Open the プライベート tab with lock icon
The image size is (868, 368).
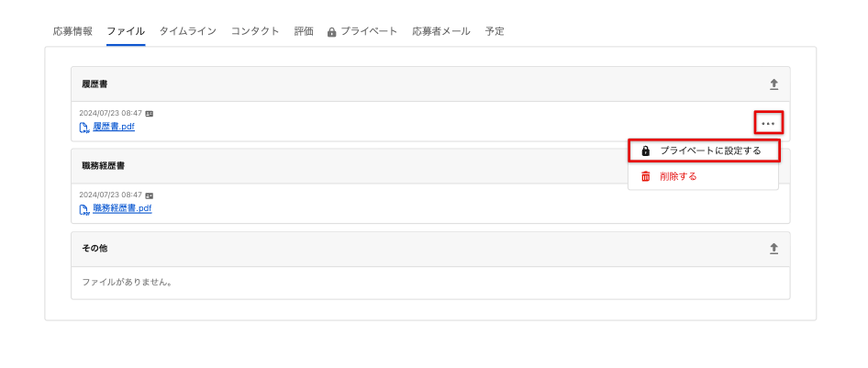point(362,31)
